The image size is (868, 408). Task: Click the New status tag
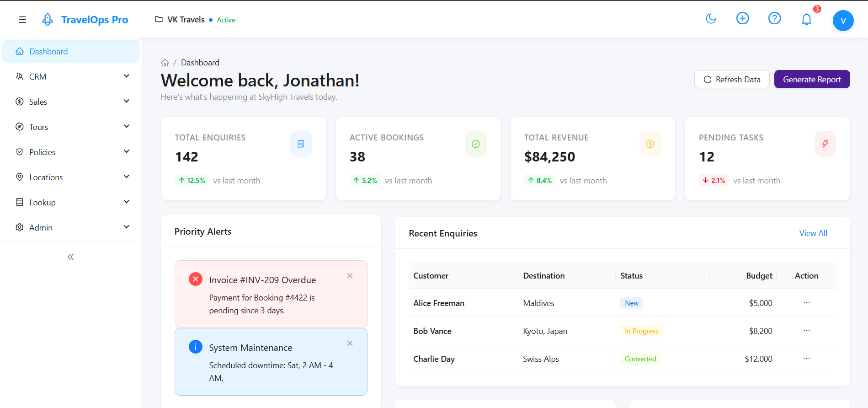(x=632, y=303)
